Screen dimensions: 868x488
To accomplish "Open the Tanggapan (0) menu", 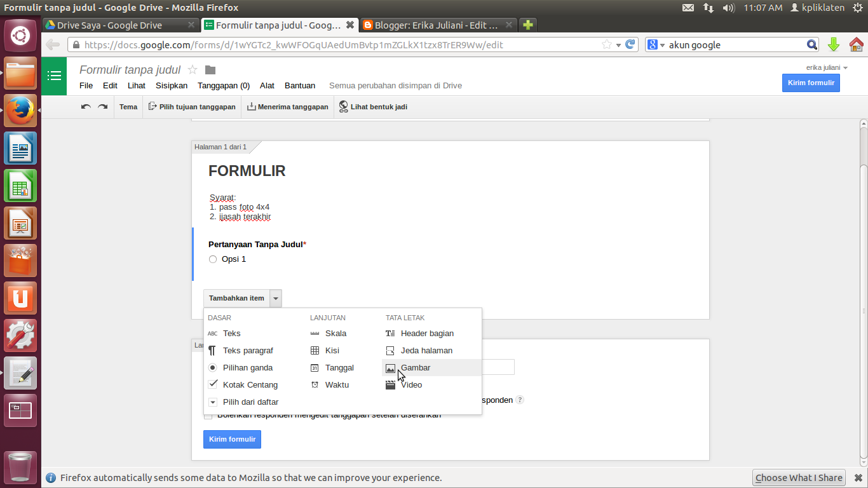I will pos(224,85).
